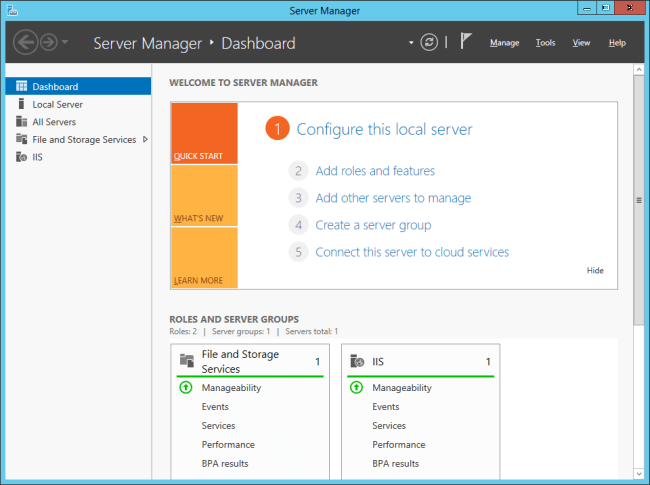The height and width of the screenshot is (485, 650).
Task: Click the orange step 1 circle
Action: [277, 129]
